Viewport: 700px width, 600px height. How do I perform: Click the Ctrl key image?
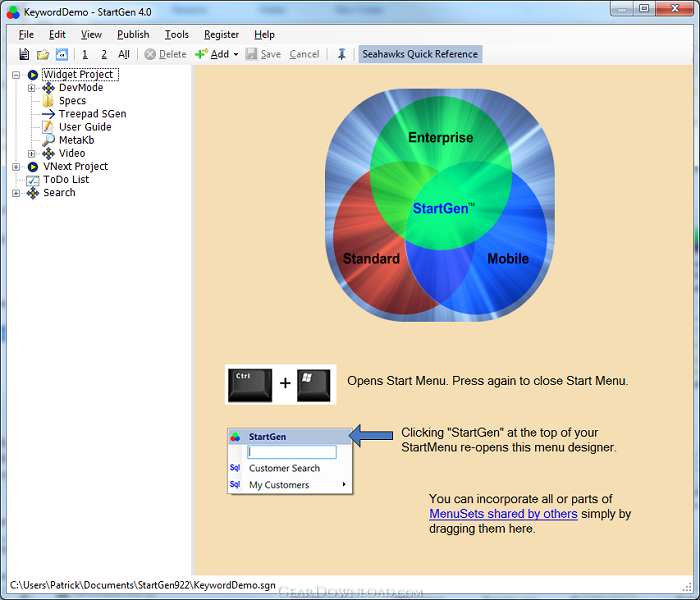(250, 385)
